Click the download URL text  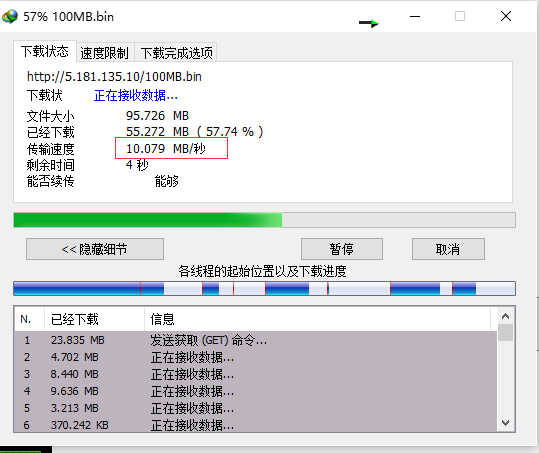(114, 76)
